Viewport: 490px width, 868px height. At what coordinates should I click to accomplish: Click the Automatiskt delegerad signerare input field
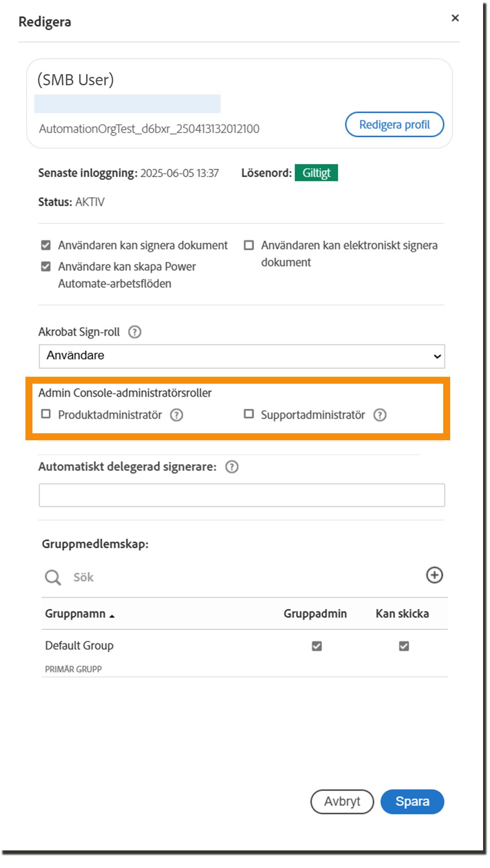click(242, 495)
